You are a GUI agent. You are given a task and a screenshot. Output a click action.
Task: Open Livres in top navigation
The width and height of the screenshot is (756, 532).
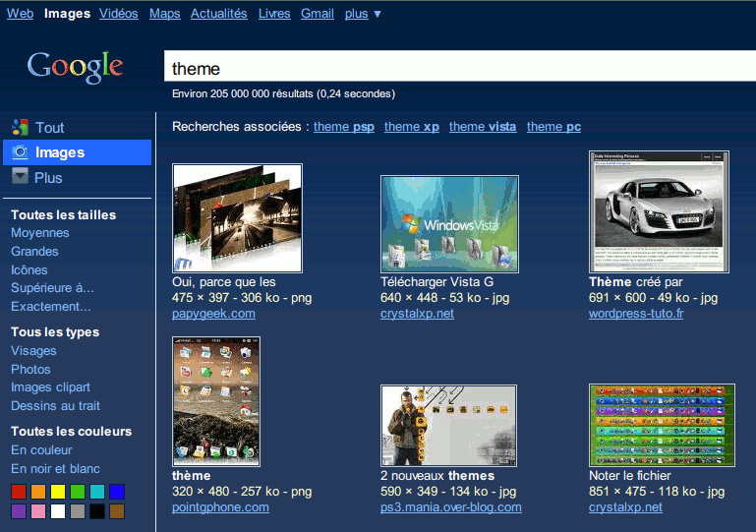[274, 14]
